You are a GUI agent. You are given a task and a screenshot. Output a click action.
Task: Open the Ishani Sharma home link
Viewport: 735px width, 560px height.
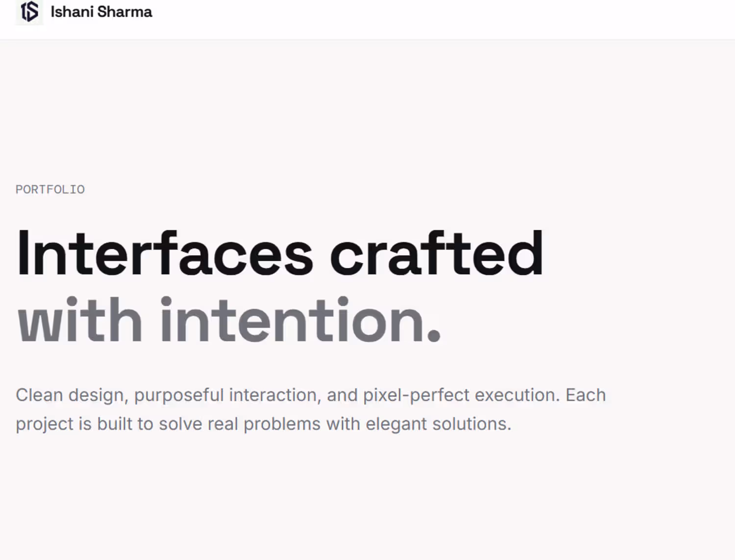pos(84,11)
